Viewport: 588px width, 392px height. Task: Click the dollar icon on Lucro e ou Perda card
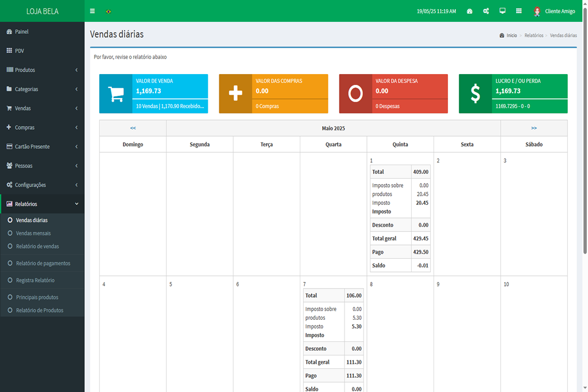pyautogui.click(x=475, y=94)
